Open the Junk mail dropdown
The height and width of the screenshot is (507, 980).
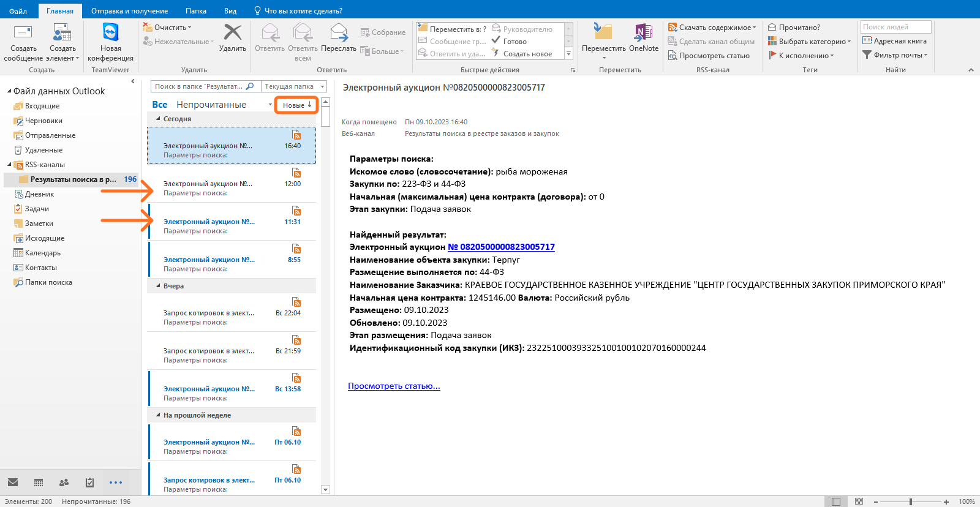pyautogui.click(x=178, y=42)
